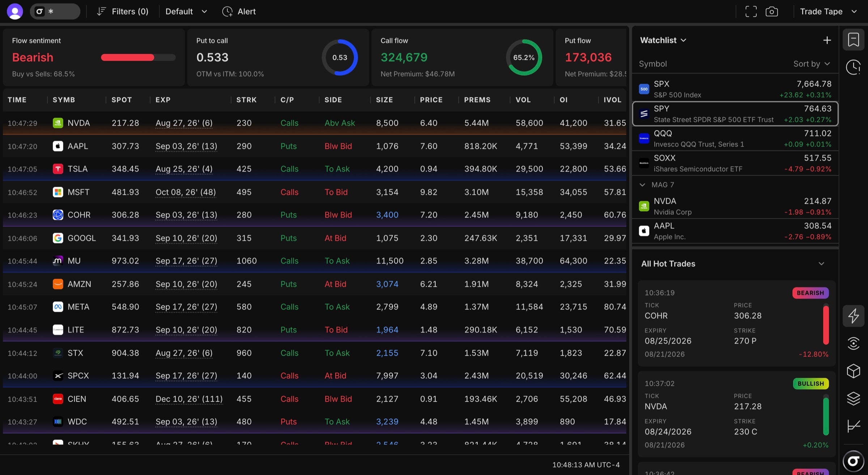Sort table by SIZE column
The image size is (868, 475).
coord(384,100)
